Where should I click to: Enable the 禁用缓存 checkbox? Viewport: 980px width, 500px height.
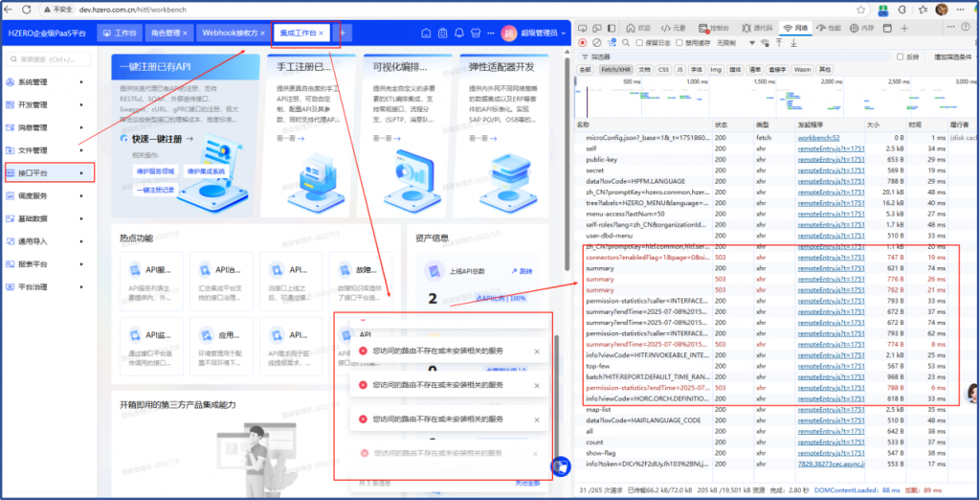679,43
